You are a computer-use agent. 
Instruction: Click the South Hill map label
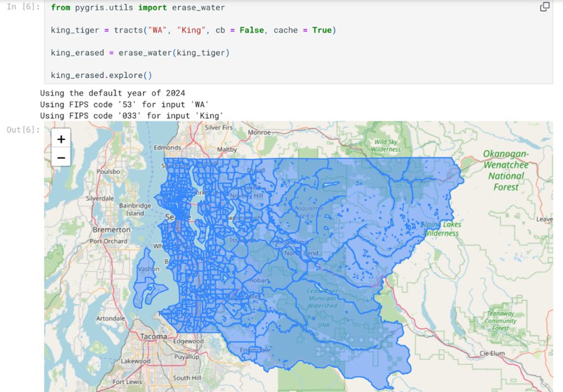point(187,377)
